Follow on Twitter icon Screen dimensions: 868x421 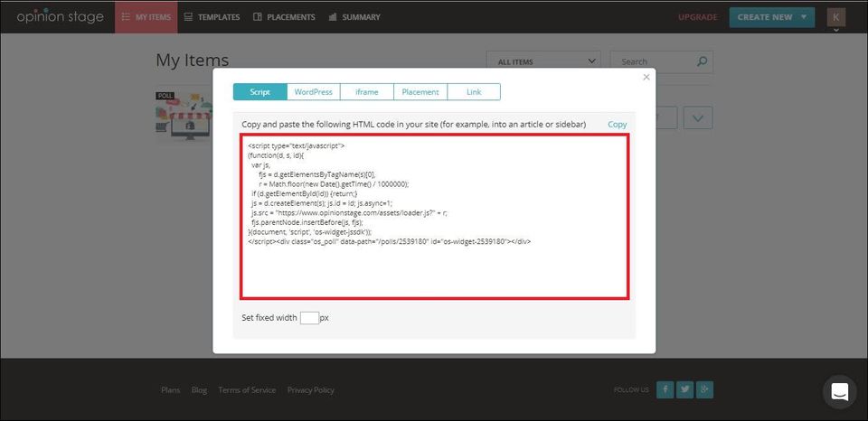(684, 390)
